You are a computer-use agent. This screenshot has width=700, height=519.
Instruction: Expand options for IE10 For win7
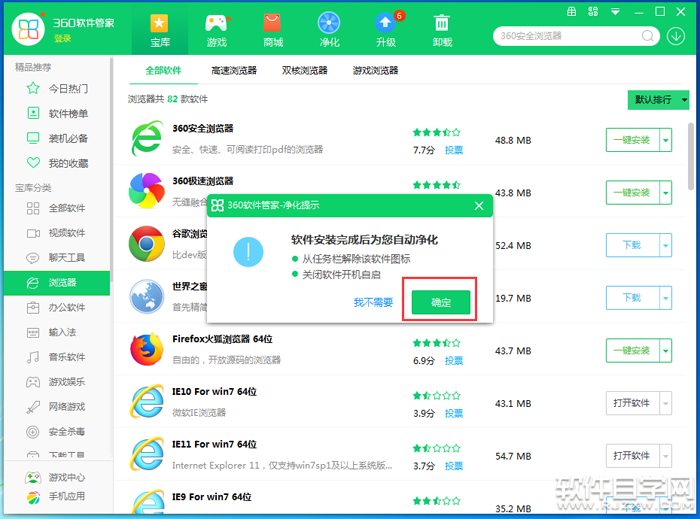click(x=666, y=403)
